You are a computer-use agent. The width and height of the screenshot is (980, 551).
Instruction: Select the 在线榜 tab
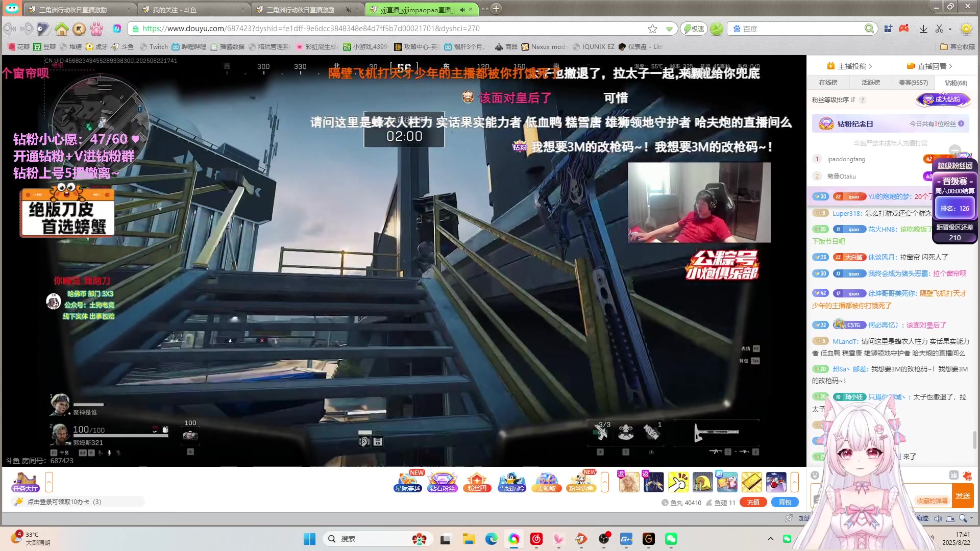[x=828, y=83]
